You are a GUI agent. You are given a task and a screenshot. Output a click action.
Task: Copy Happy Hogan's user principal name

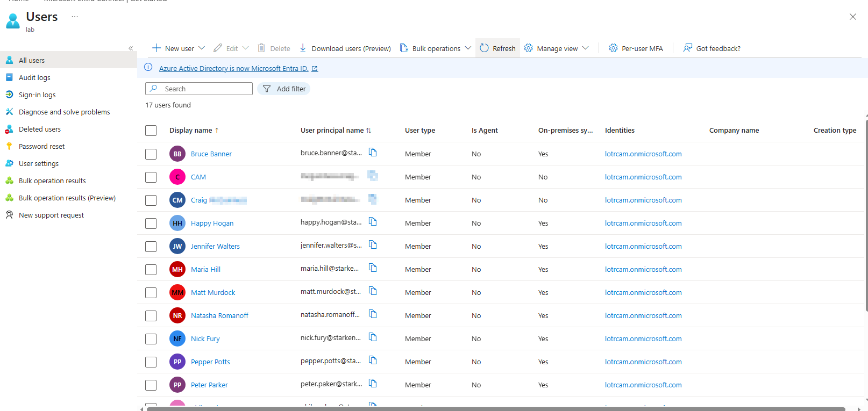pyautogui.click(x=373, y=222)
